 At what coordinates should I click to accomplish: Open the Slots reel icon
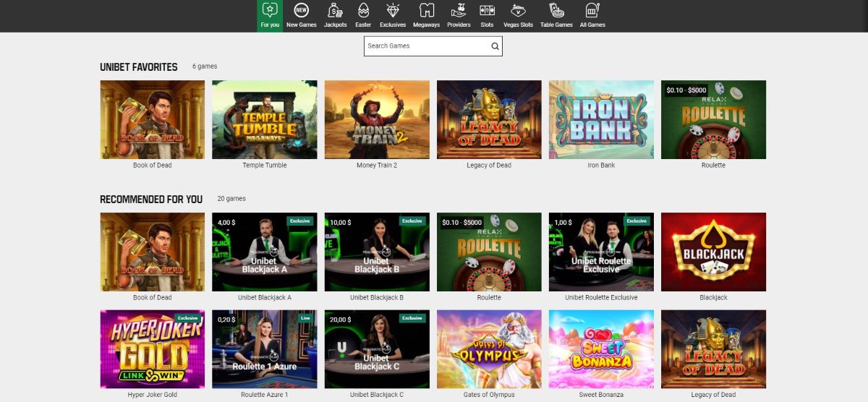pos(487,10)
